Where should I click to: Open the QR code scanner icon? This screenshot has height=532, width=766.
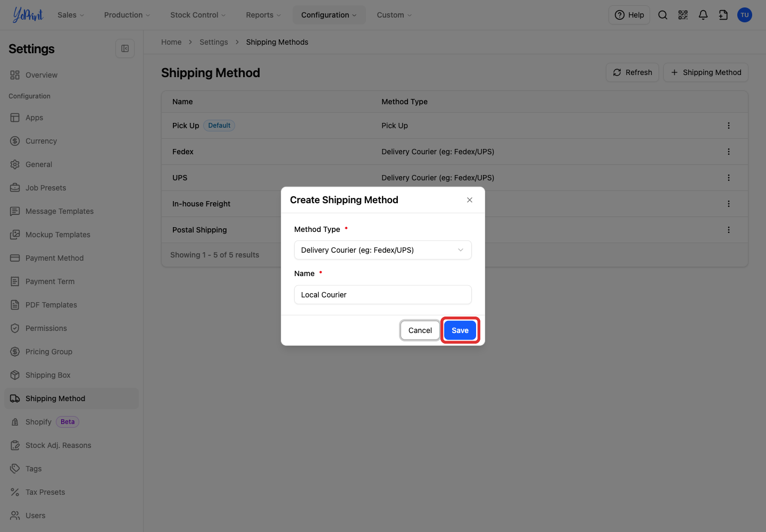(683, 15)
